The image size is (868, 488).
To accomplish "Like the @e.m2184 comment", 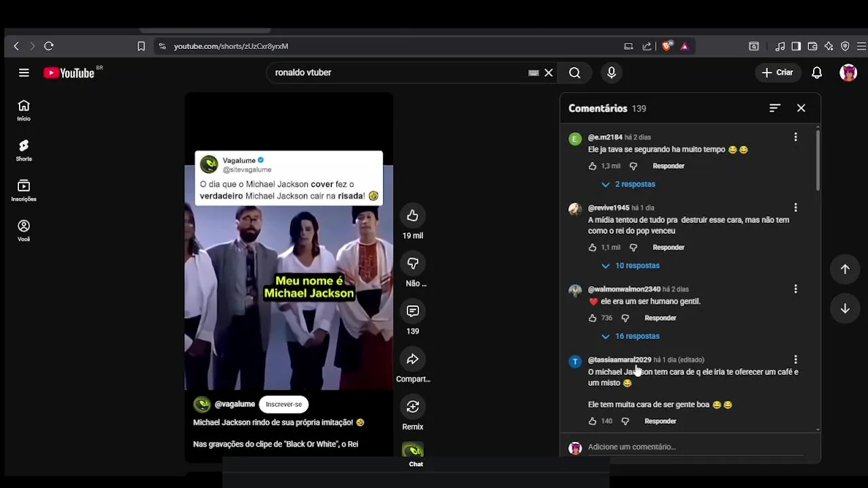I will [x=593, y=166].
